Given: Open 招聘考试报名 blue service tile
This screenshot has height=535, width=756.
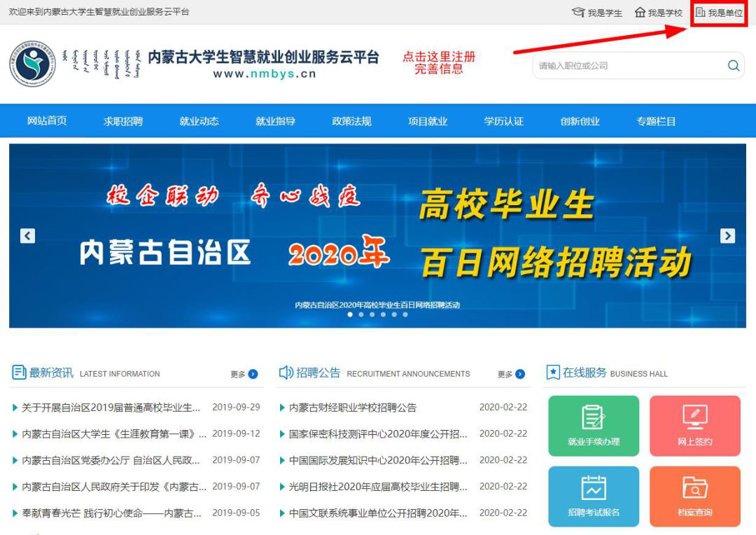Looking at the screenshot, I should click(593, 496).
